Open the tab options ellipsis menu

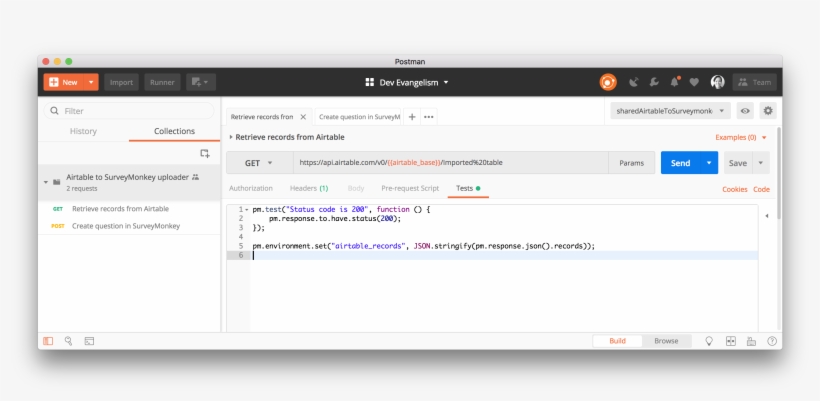(429, 117)
